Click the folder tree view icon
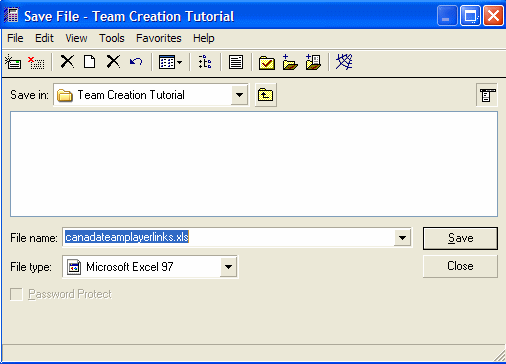Screen dimensions: 506x364 [205, 62]
